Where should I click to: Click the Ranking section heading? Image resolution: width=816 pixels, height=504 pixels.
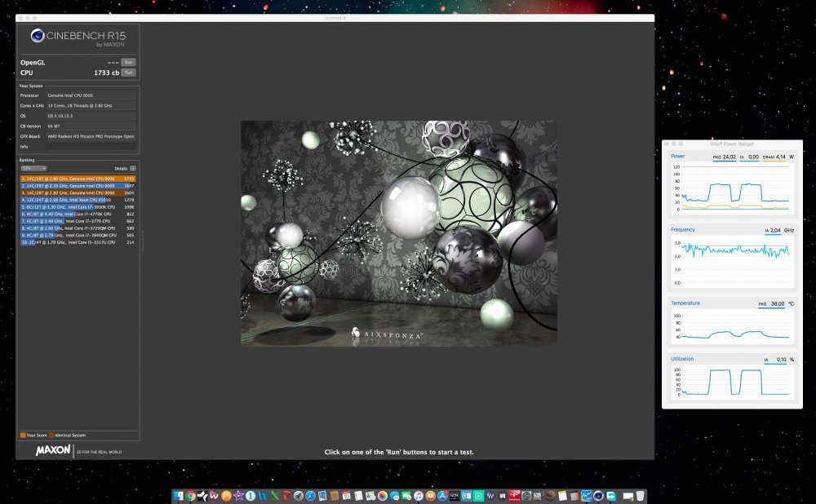pyautogui.click(x=27, y=160)
